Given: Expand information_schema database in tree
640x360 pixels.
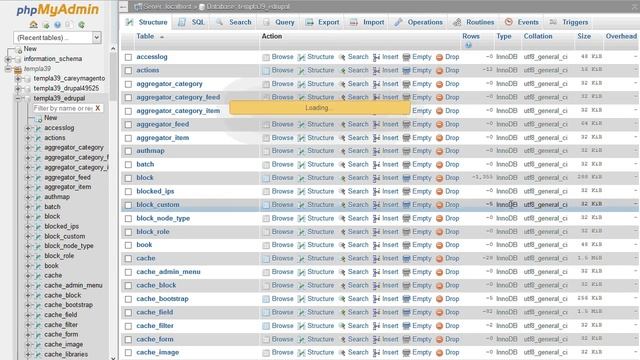Looking at the screenshot, I should tap(8, 59).
